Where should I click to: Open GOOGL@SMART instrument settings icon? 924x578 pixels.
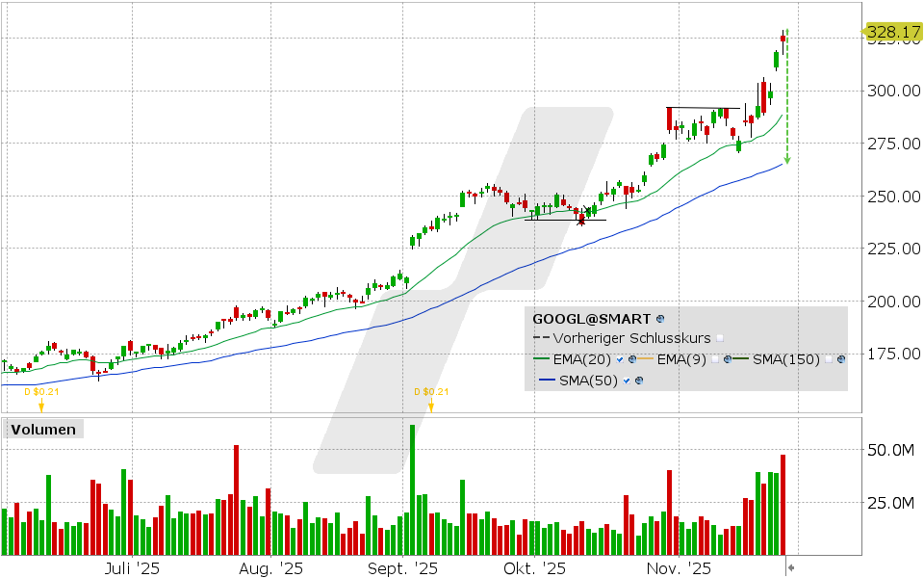click(659, 318)
